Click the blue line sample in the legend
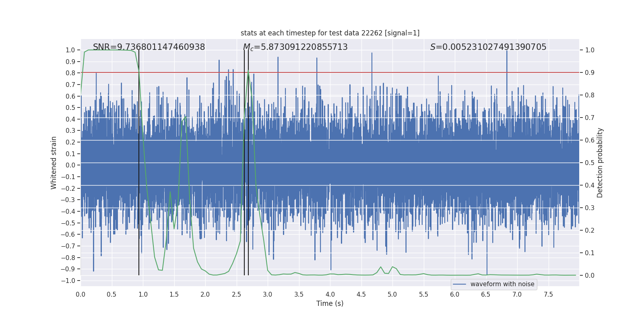The width and height of the screenshot is (644, 322). point(460,284)
